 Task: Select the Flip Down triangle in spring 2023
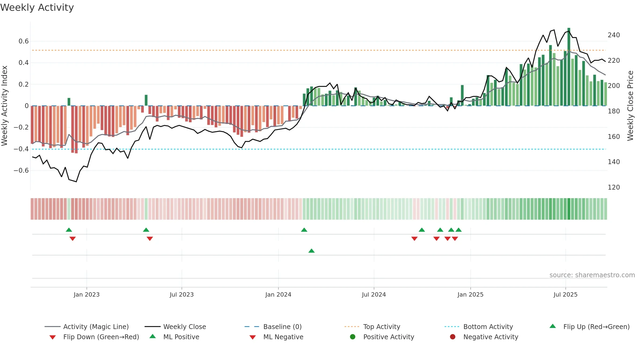point(150,239)
